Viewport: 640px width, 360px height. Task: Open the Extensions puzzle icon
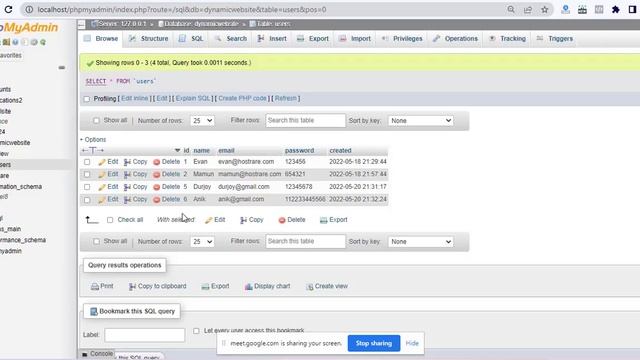pos(616,9)
